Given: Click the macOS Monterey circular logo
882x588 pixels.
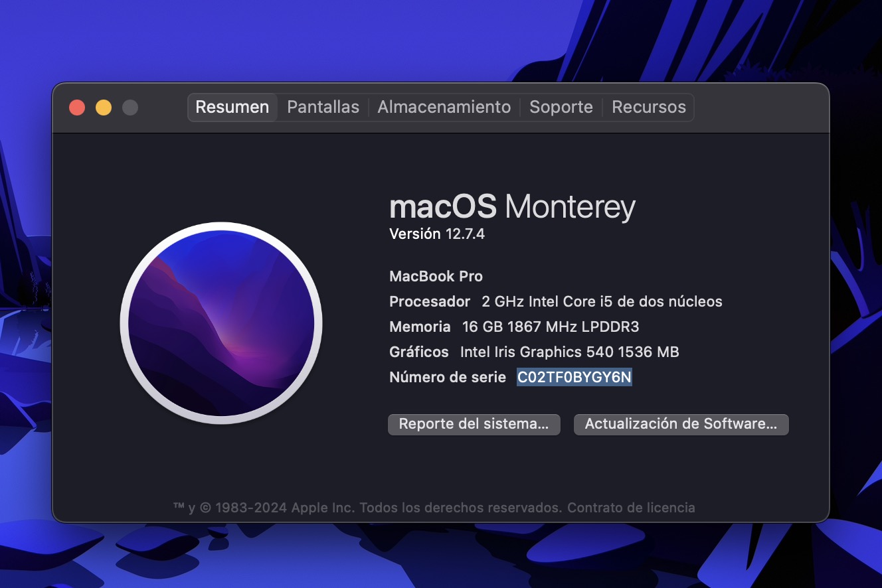Looking at the screenshot, I should (221, 323).
